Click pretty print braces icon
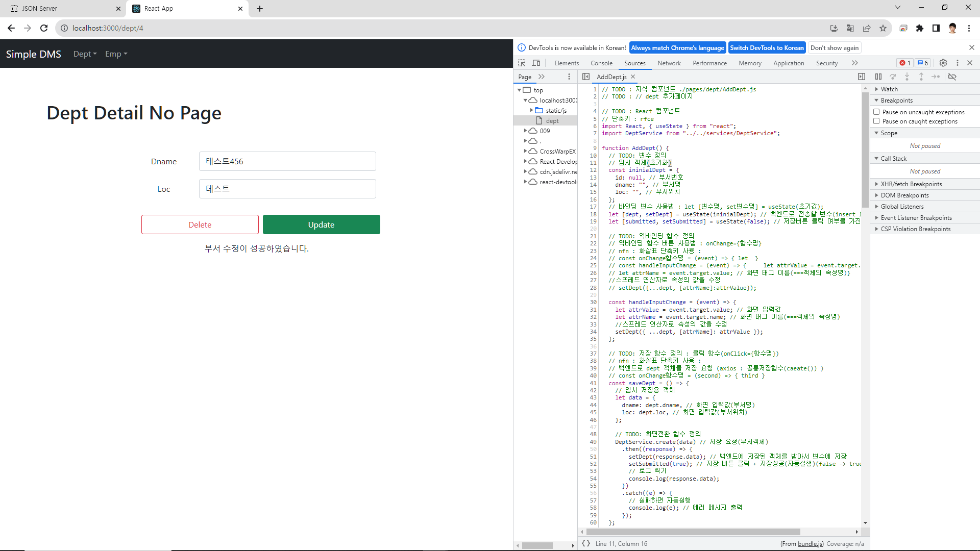 click(x=586, y=543)
